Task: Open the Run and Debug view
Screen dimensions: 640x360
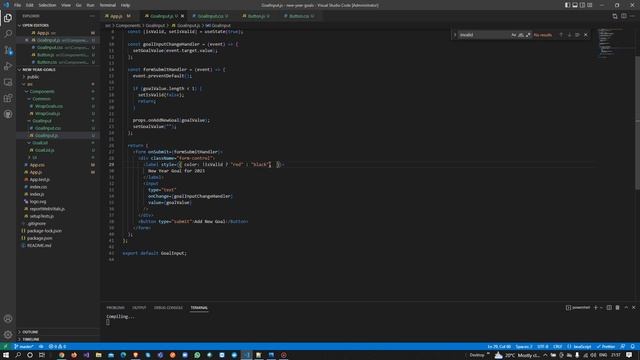Action: click(8, 66)
